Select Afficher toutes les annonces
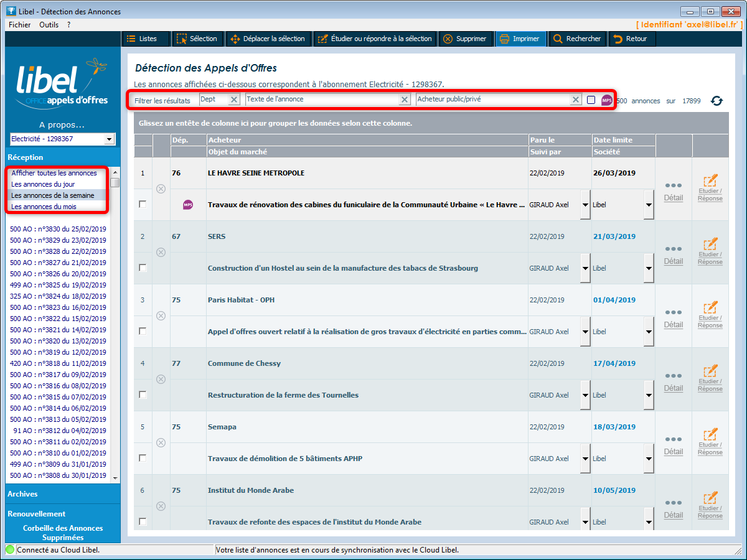 point(54,173)
